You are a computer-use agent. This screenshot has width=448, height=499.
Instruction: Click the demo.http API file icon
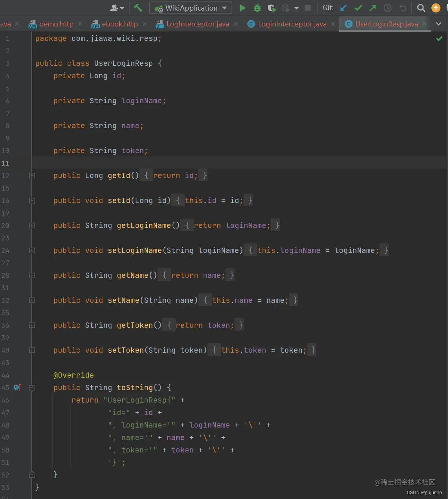33,24
